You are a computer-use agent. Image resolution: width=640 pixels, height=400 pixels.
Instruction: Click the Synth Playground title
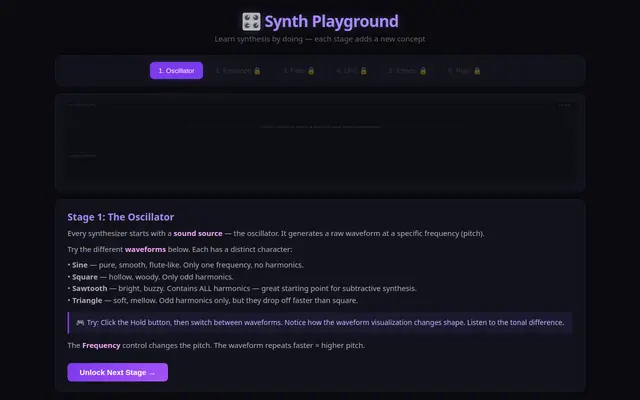click(x=331, y=21)
